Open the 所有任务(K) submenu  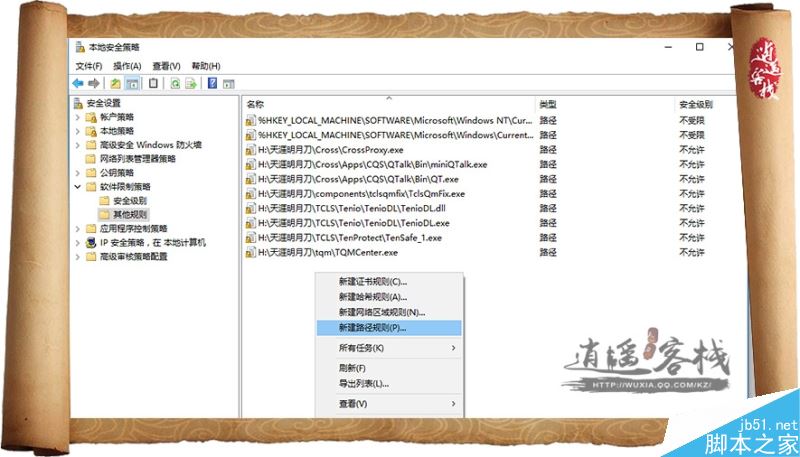click(389, 348)
